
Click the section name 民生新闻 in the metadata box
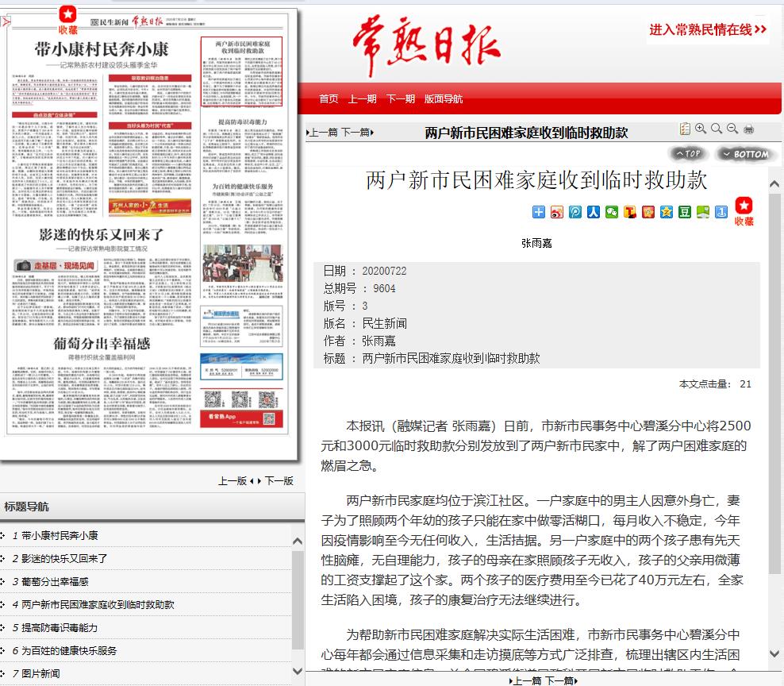tap(384, 323)
